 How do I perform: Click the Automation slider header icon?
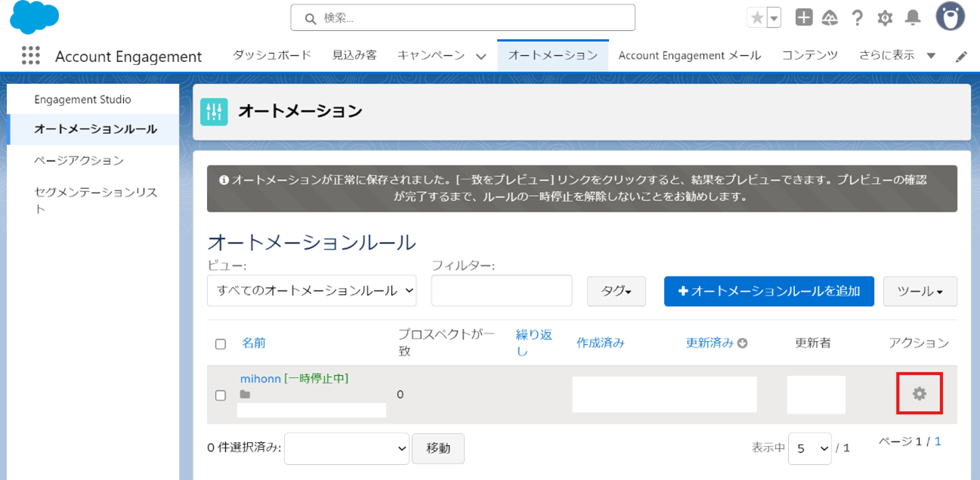click(x=214, y=112)
